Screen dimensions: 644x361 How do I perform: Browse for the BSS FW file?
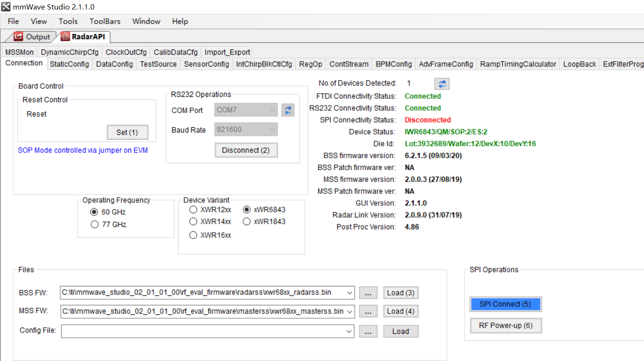tap(368, 293)
